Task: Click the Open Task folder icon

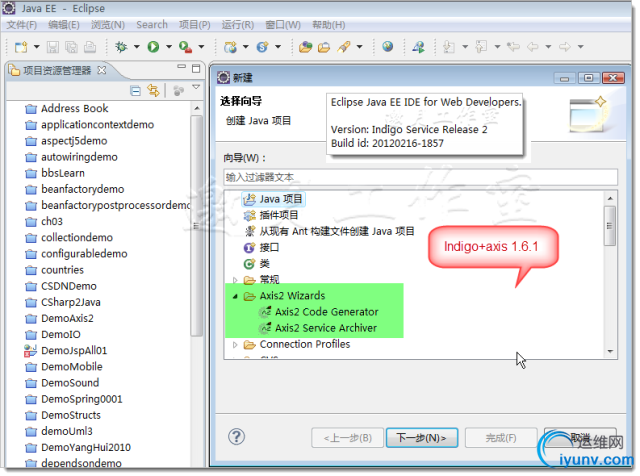Action: pos(324,47)
